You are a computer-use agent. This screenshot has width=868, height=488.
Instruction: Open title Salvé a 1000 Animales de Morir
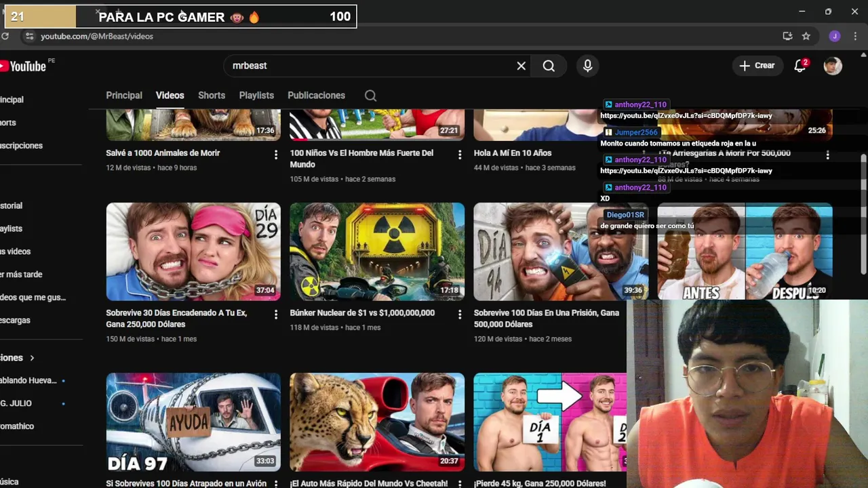163,153
